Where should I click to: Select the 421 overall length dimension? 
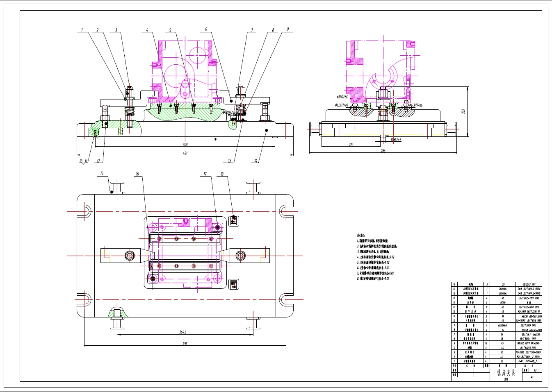pos(185,153)
